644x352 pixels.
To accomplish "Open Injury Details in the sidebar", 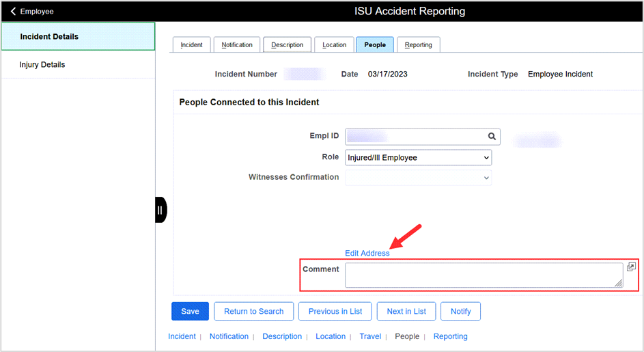I will (78, 64).
